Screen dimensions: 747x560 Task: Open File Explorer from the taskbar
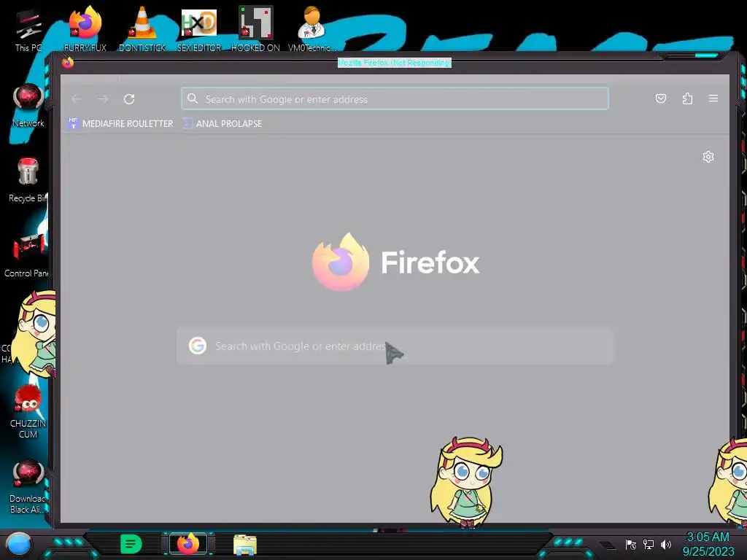click(245, 544)
